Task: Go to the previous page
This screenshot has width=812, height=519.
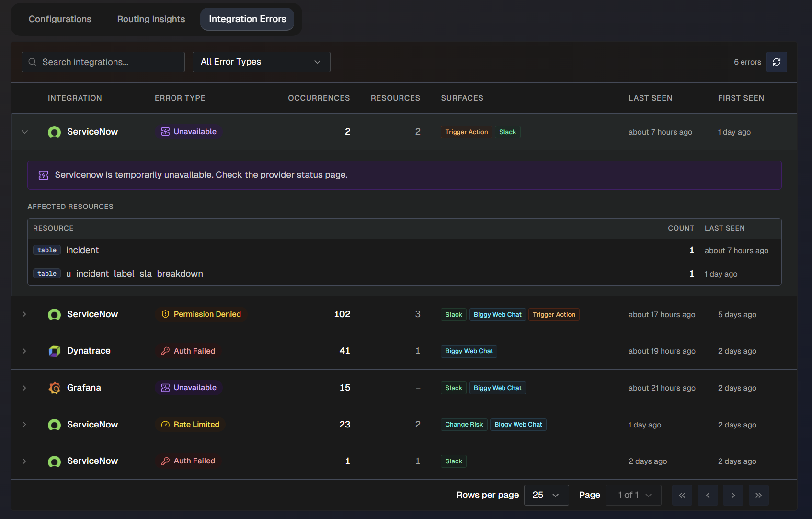Action: click(708, 496)
